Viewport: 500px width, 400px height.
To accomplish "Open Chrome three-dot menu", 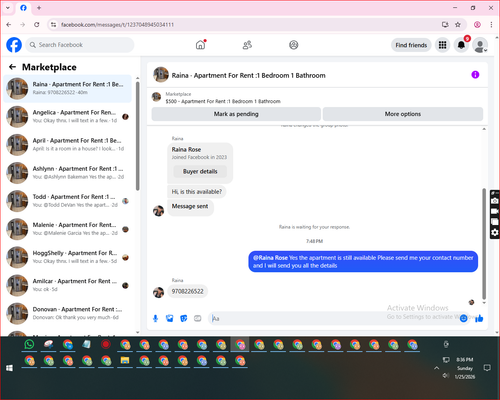I will point(491,25).
